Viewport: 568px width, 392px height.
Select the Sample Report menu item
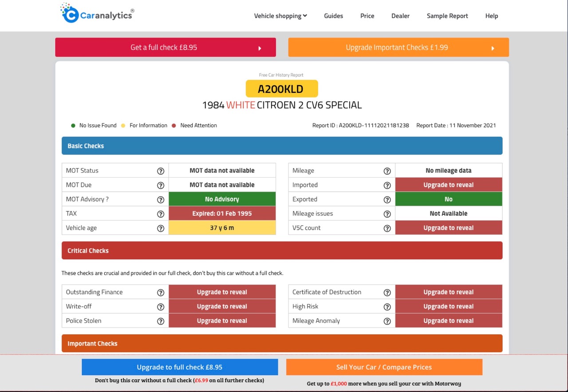447,16
